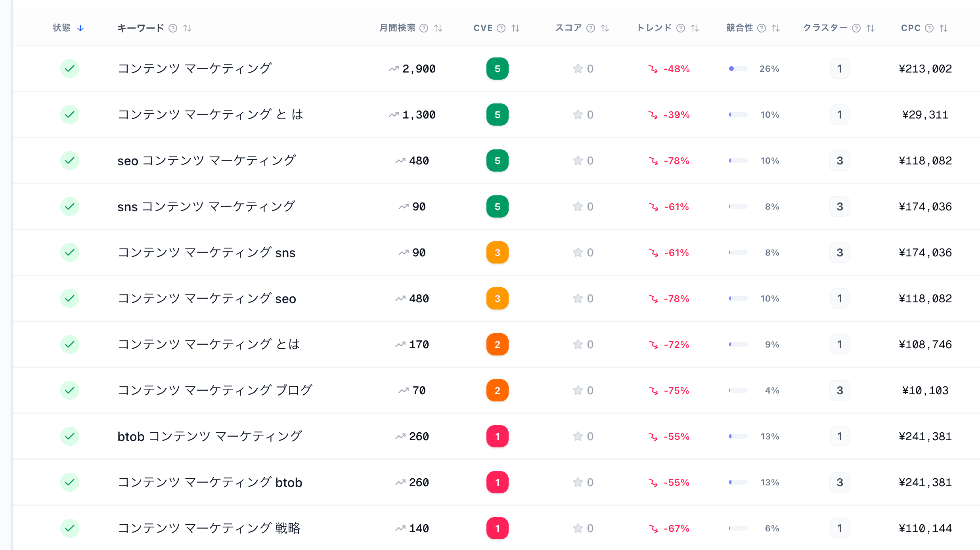Click the green CVE badge showing 5

coord(498,68)
